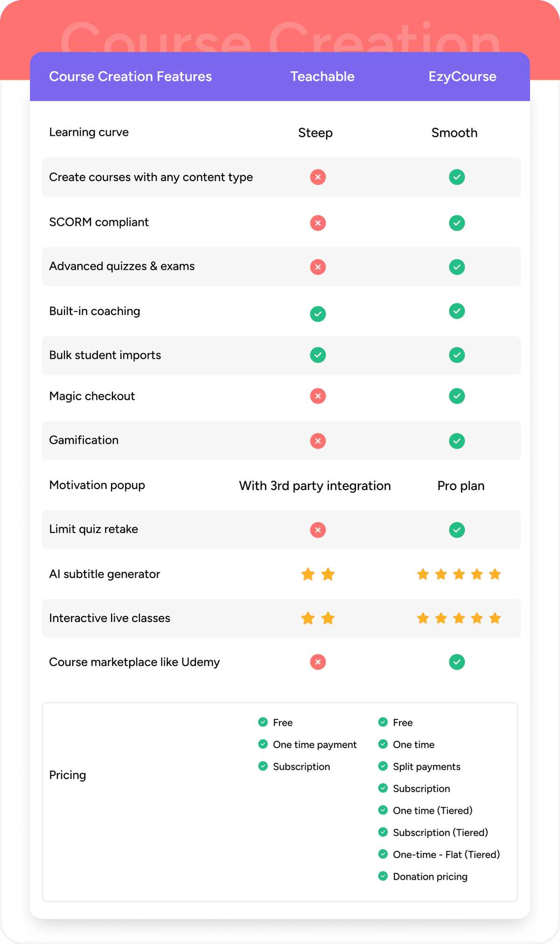Click the Split payments check mark
This screenshot has width=560, height=944.
tap(383, 766)
